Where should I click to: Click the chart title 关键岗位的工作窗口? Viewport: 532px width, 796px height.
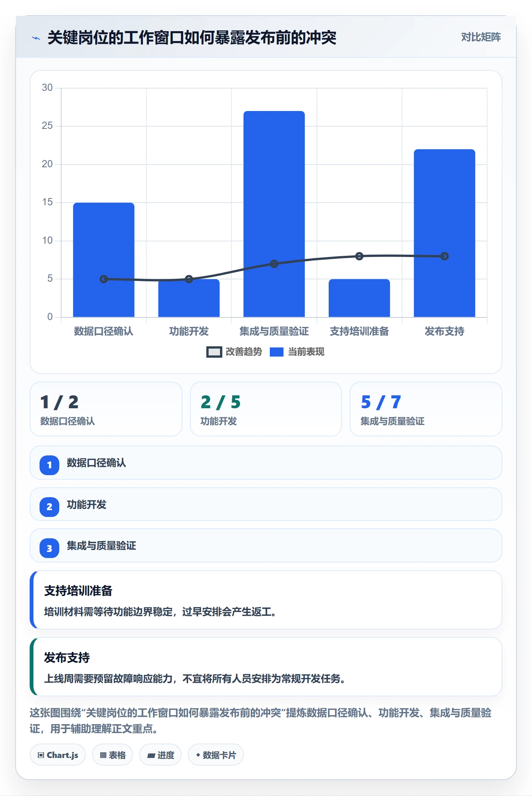coord(192,38)
